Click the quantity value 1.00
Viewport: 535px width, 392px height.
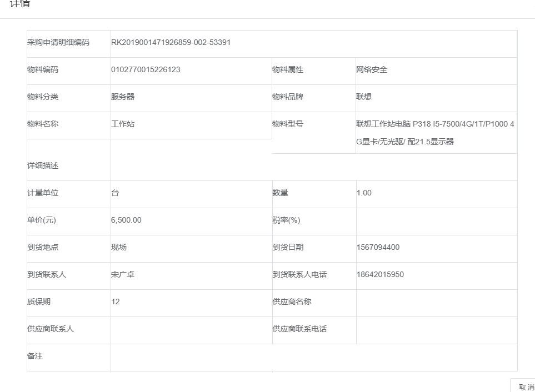(x=364, y=193)
